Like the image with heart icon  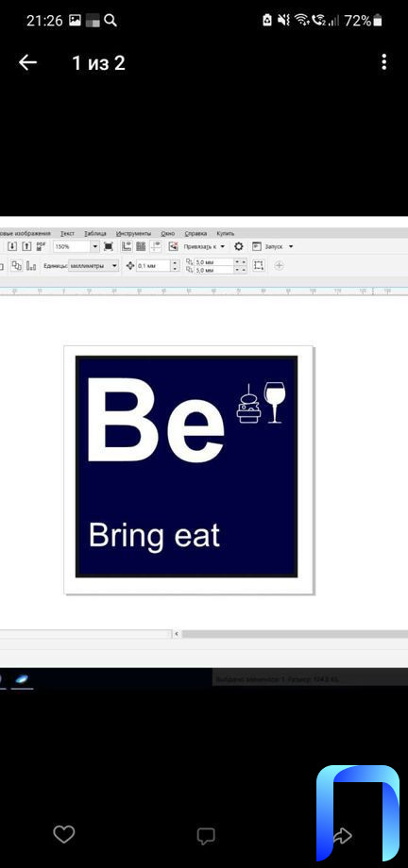64,834
